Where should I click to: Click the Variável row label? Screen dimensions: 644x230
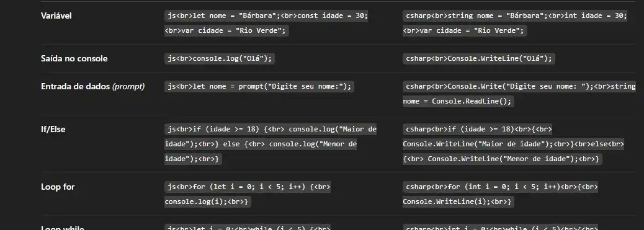point(56,15)
